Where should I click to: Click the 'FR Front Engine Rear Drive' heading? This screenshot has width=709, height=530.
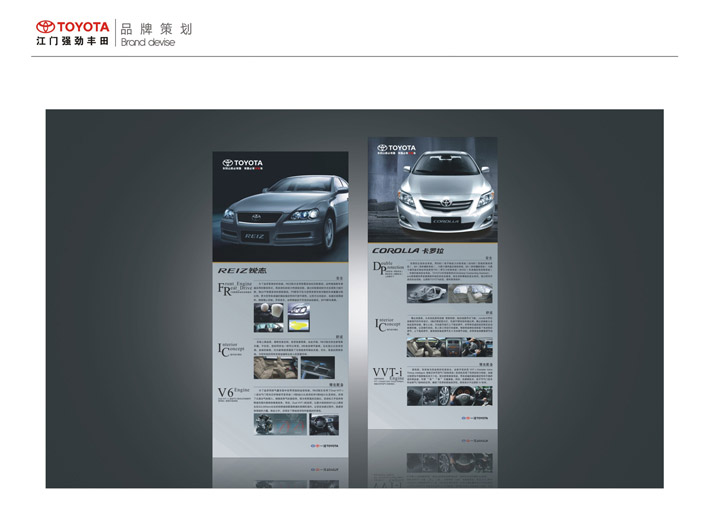(235, 289)
